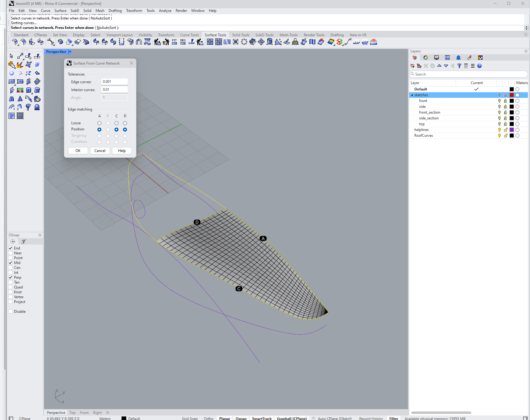Select the Revolve surface tool
530x420 pixels.
(x=28, y=107)
